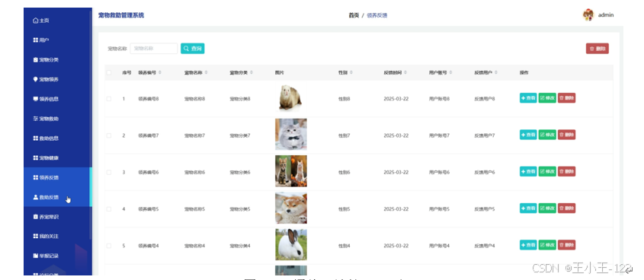
Task: Open 领养信息 in the sidebar
Action: (46, 99)
